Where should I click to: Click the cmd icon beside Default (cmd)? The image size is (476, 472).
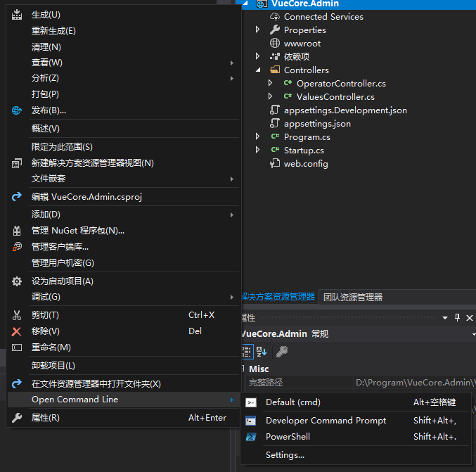(251, 402)
